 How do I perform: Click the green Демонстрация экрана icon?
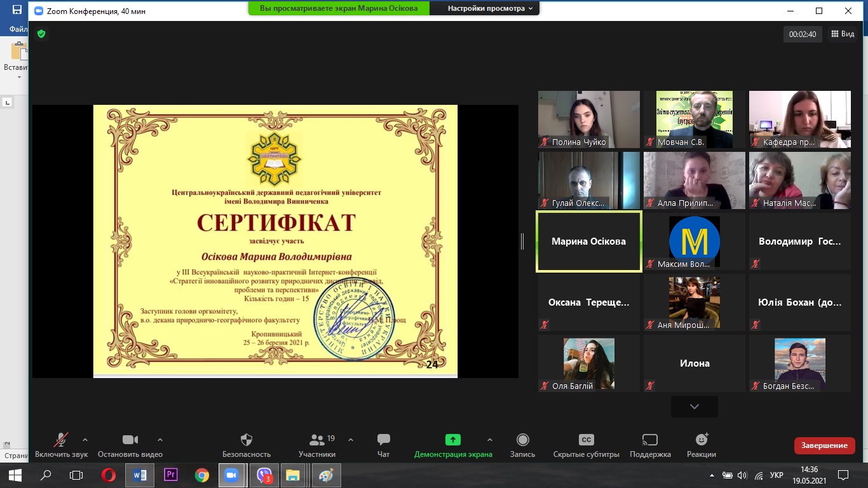(452, 440)
